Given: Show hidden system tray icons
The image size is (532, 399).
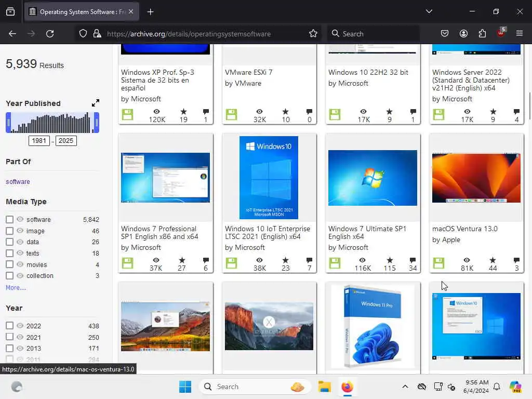Looking at the screenshot, I should [405, 387].
